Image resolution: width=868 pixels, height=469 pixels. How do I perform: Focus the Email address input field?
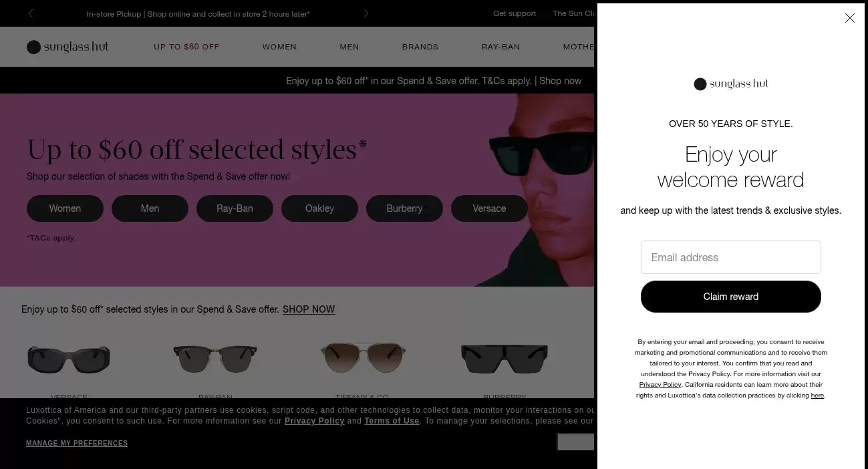click(x=730, y=257)
